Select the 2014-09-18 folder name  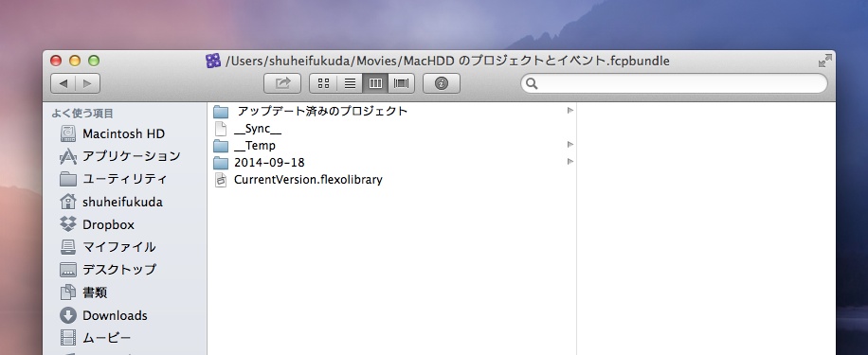click(269, 163)
